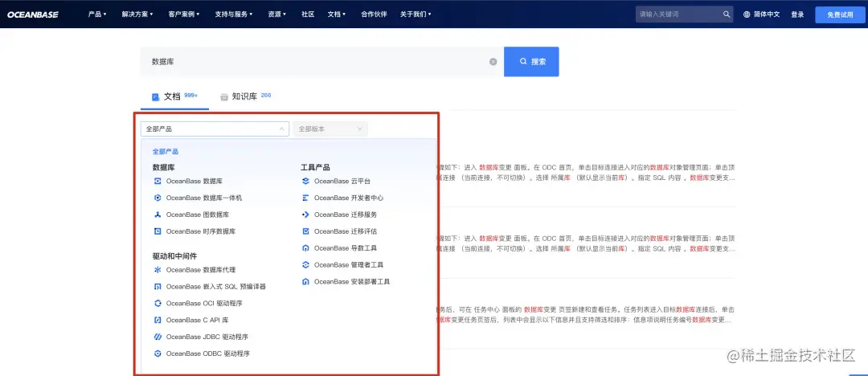Viewport: 868px width, 376px height.
Task: Click the 文档 tab document icon
Action: click(156, 97)
